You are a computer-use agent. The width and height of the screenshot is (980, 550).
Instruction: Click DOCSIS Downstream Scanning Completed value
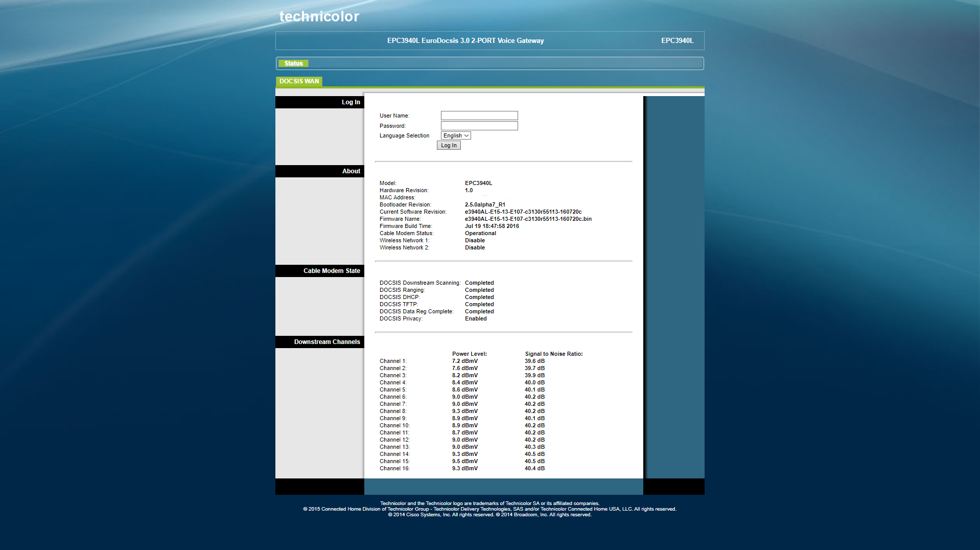(x=479, y=283)
